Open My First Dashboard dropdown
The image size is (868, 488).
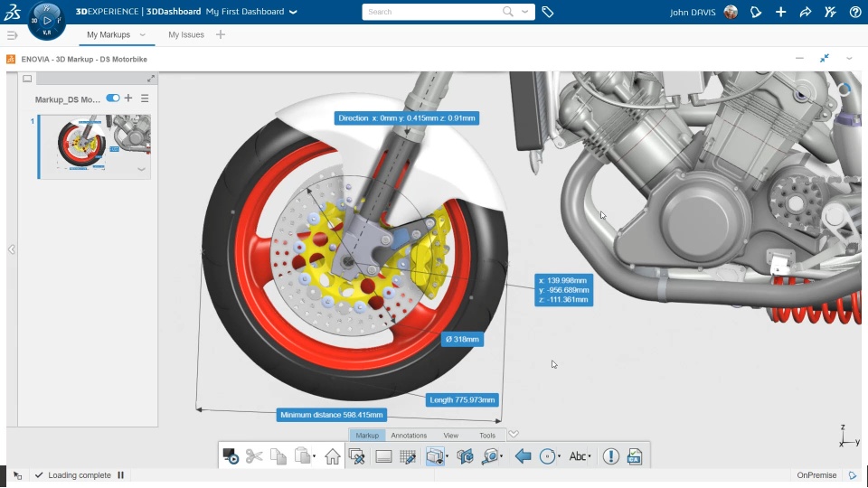pyautogui.click(x=293, y=12)
